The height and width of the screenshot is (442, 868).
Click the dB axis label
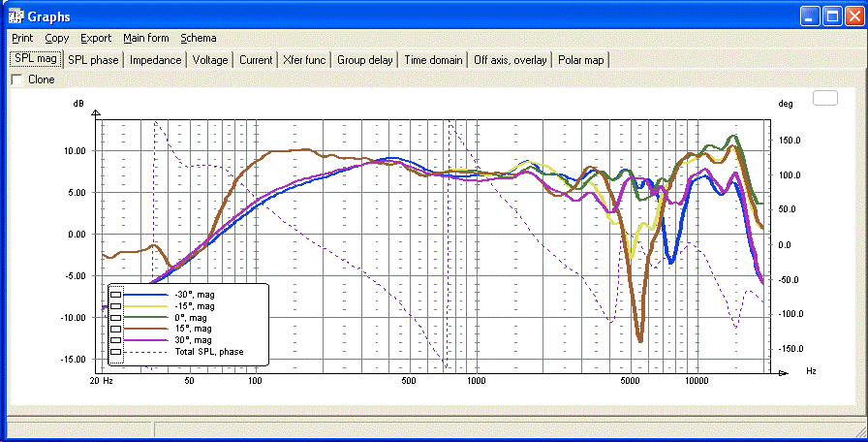pyautogui.click(x=78, y=104)
